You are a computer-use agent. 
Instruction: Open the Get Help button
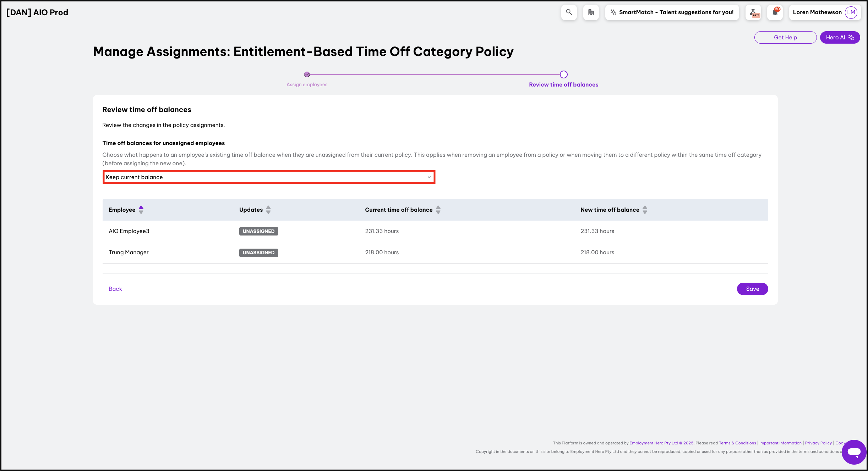785,37
